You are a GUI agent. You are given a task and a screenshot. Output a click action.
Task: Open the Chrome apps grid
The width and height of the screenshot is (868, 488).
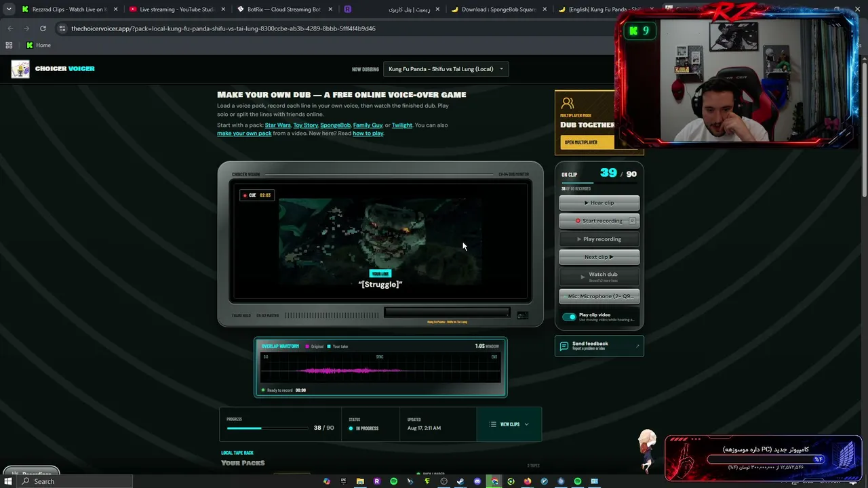click(9, 45)
